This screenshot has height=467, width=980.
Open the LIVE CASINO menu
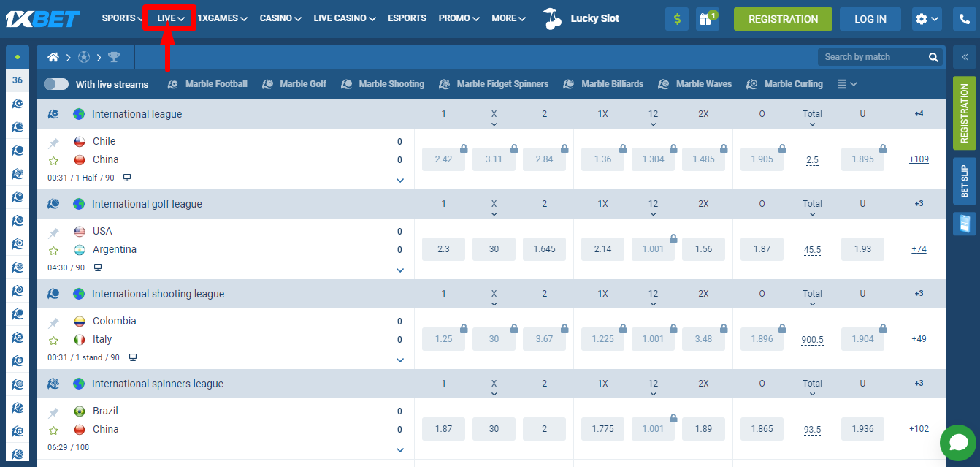345,18
